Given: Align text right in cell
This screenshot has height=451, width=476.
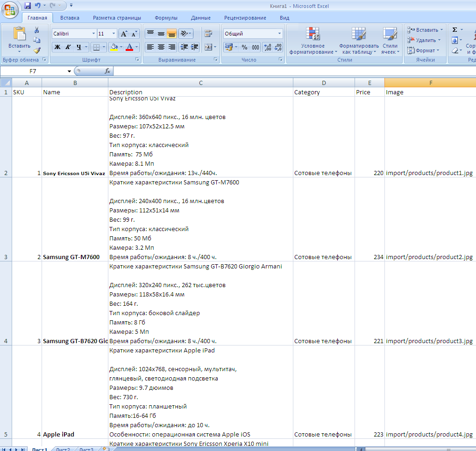Looking at the screenshot, I should 171,47.
